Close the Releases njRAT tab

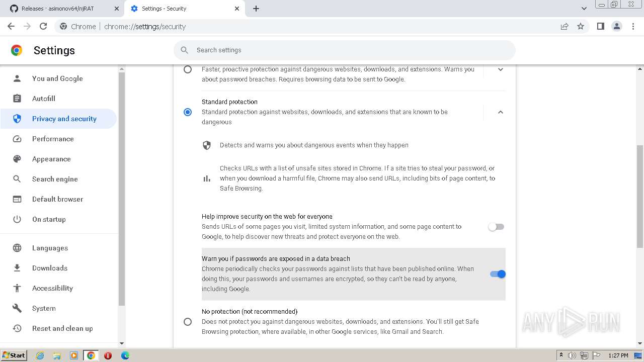(117, 9)
